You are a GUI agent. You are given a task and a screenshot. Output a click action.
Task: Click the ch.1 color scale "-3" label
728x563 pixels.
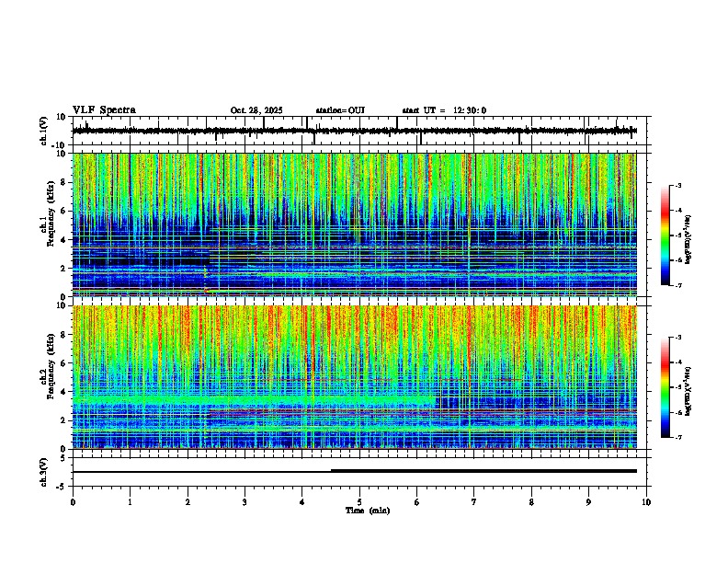point(677,185)
